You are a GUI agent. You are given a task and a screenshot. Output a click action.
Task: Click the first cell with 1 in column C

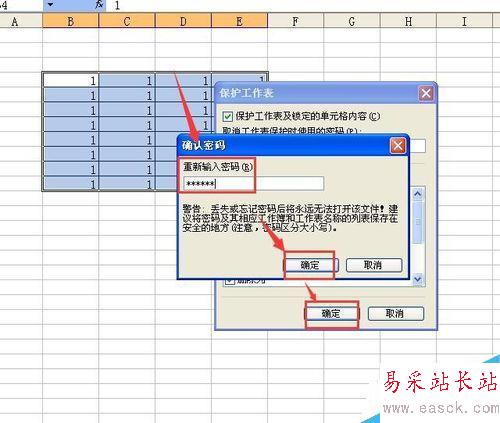127,80
